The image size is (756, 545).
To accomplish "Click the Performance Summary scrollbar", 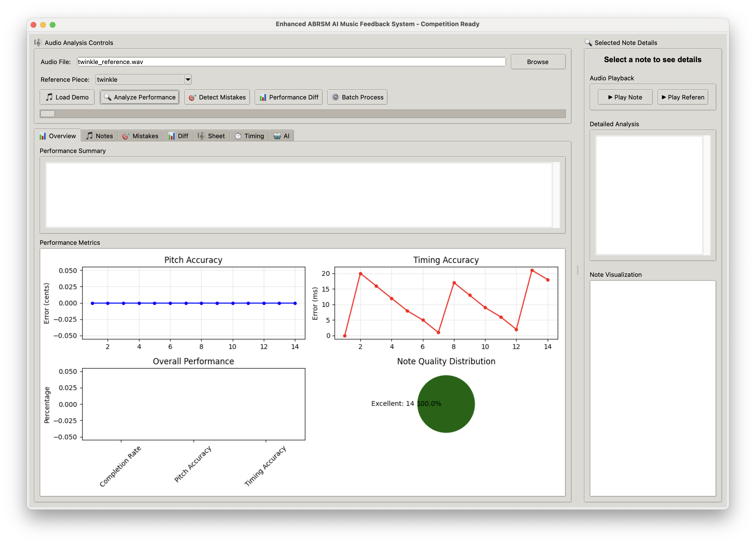I will click(x=556, y=195).
